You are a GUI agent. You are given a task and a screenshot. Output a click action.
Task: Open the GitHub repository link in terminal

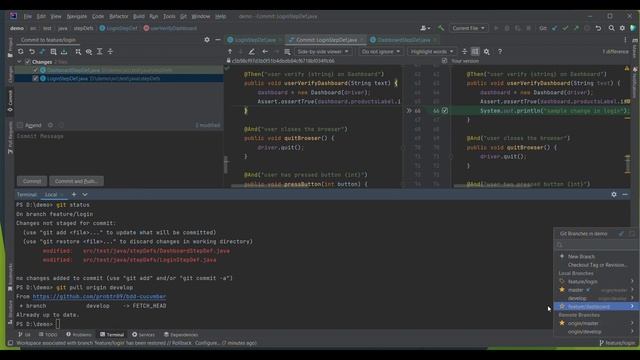click(99, 297)
